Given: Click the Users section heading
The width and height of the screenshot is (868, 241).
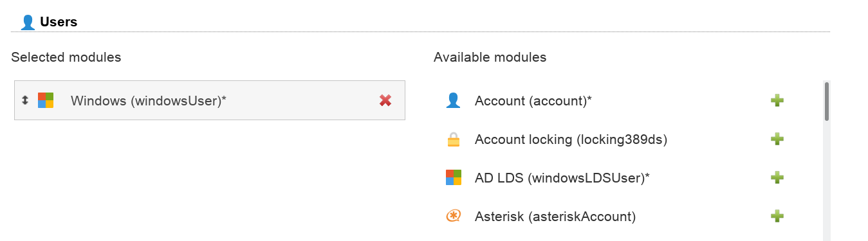Looking at the screenshot, I should pos(59,22).
